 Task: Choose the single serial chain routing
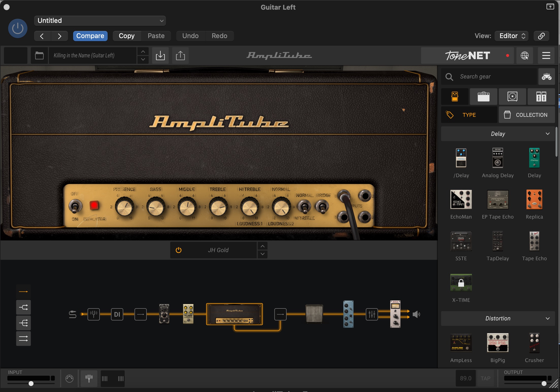tap(24, 292)
